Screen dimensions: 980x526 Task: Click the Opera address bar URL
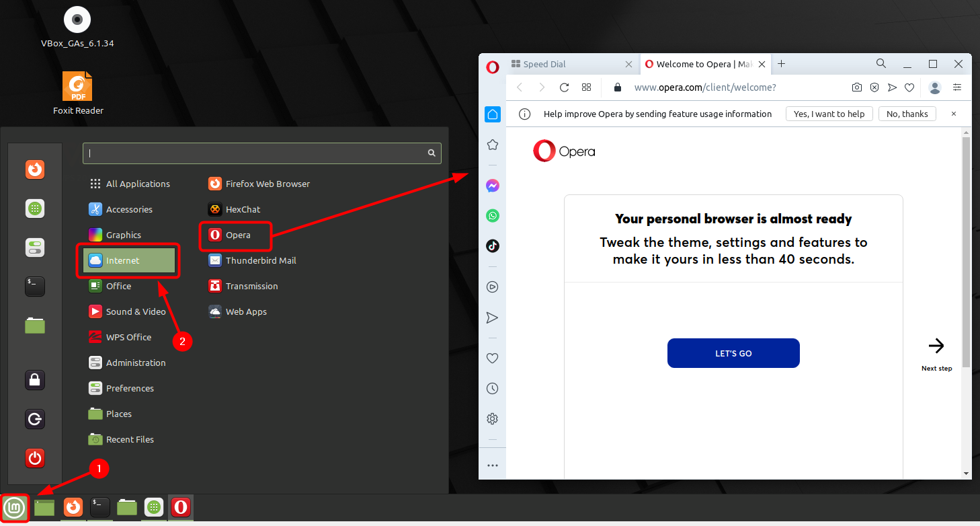tap(705, 87)
